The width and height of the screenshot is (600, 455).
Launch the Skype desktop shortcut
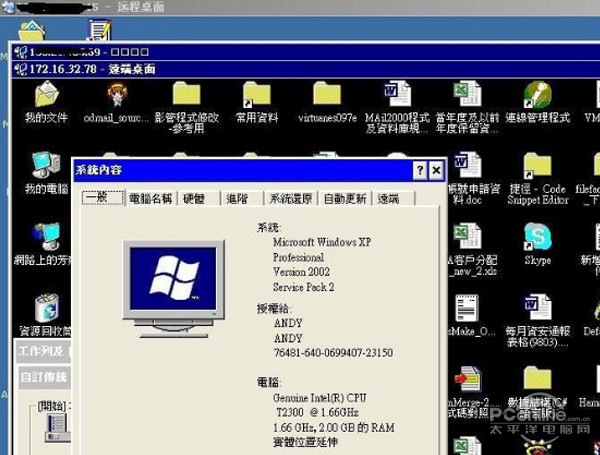[x=537, y=238]
